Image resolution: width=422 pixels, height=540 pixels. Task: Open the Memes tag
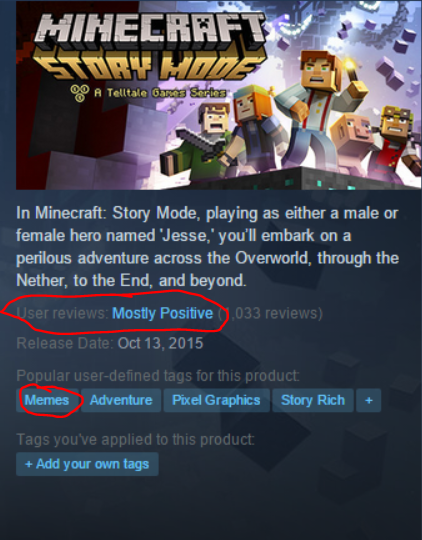tap(47, 400)
